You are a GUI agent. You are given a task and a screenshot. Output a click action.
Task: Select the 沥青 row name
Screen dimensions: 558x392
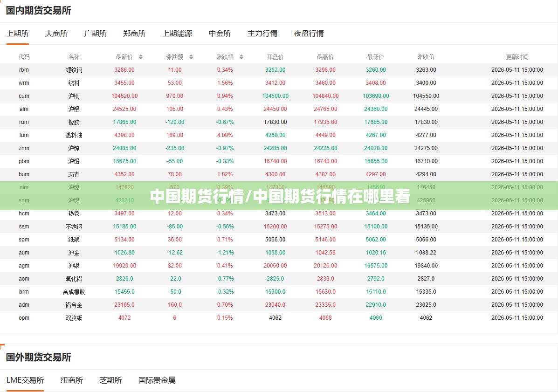(74, 174)
